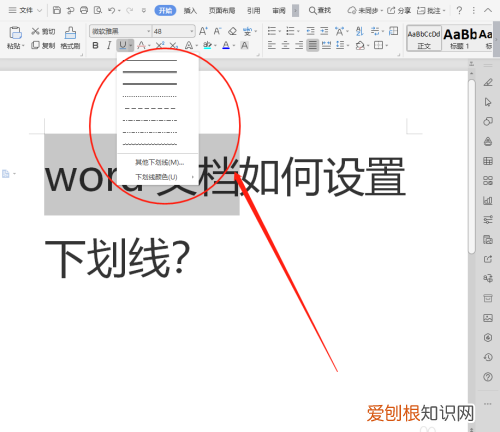
Task: Toggle Italic formatting
Action: click(x=109, y=45)
